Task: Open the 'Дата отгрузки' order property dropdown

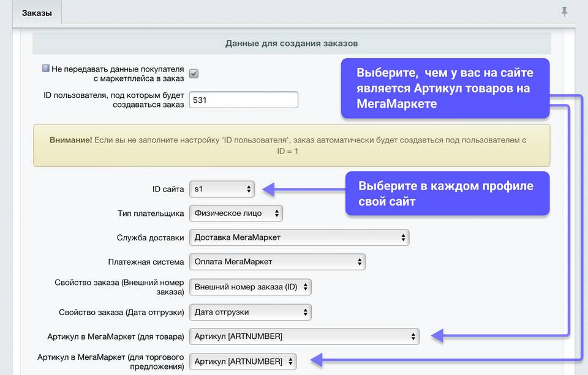Action: pos(250,312)
